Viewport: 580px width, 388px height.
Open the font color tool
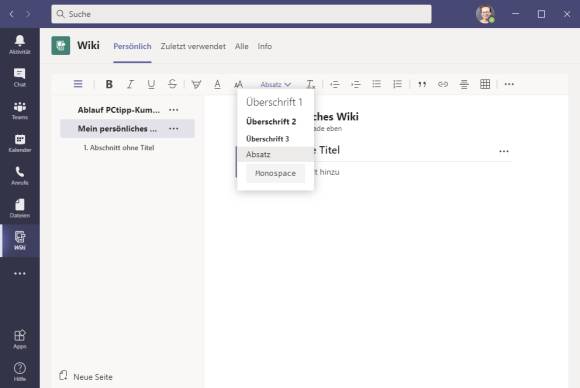[218, 84]
